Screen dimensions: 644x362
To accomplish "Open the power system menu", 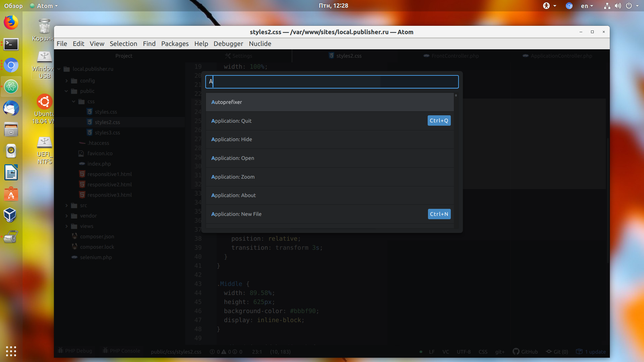I will (x=632, y=6).
